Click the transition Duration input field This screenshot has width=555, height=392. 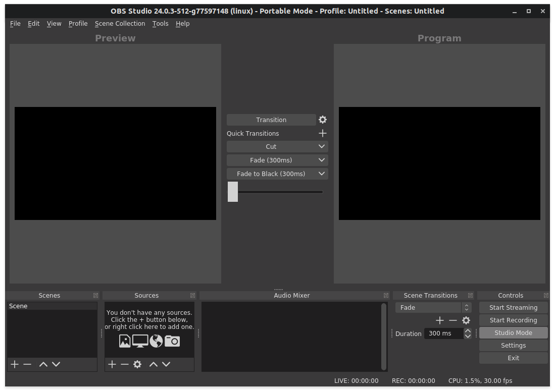coord(444,333)
